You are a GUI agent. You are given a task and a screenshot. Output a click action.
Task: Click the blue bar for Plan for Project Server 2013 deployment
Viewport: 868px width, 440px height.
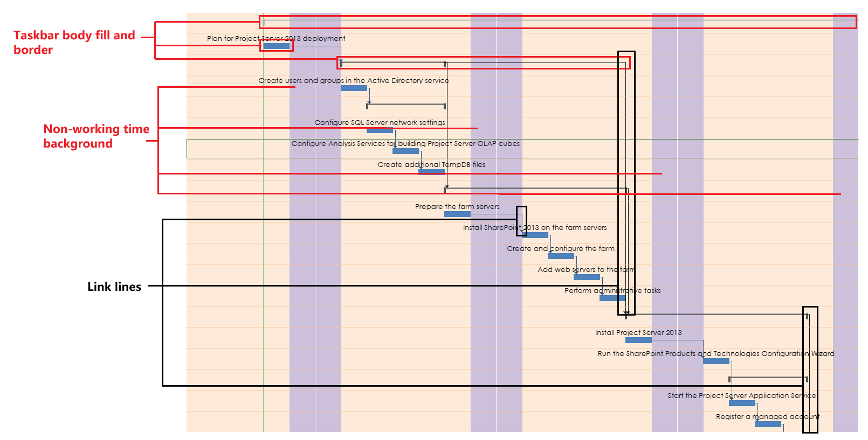[x=277, y=46]
